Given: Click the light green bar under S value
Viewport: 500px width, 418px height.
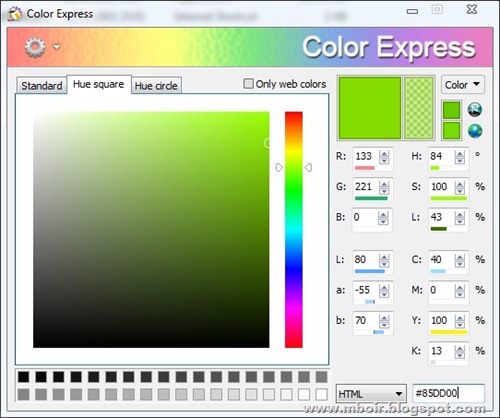Looking at the screenshot, I should pos(449,198).
